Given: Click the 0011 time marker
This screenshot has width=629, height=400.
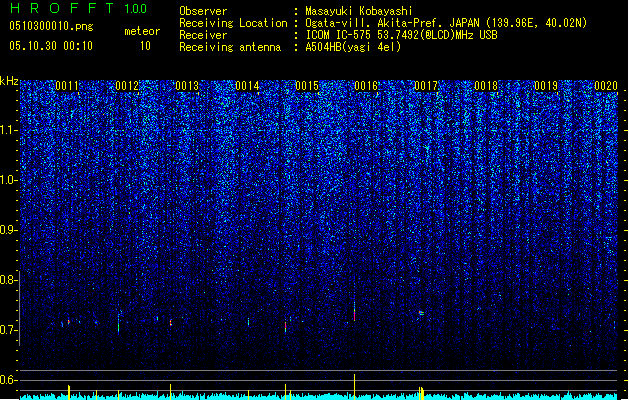Looking at the screenshot, I should point(67,86).
